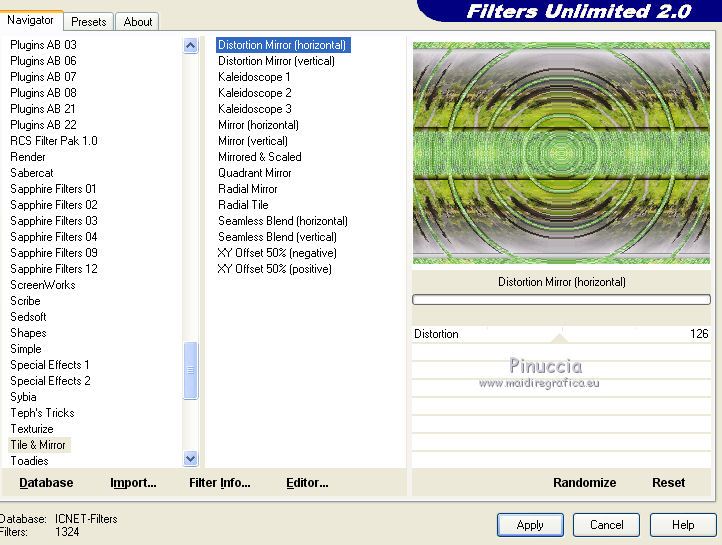Click the Database button

click(46, 482)
